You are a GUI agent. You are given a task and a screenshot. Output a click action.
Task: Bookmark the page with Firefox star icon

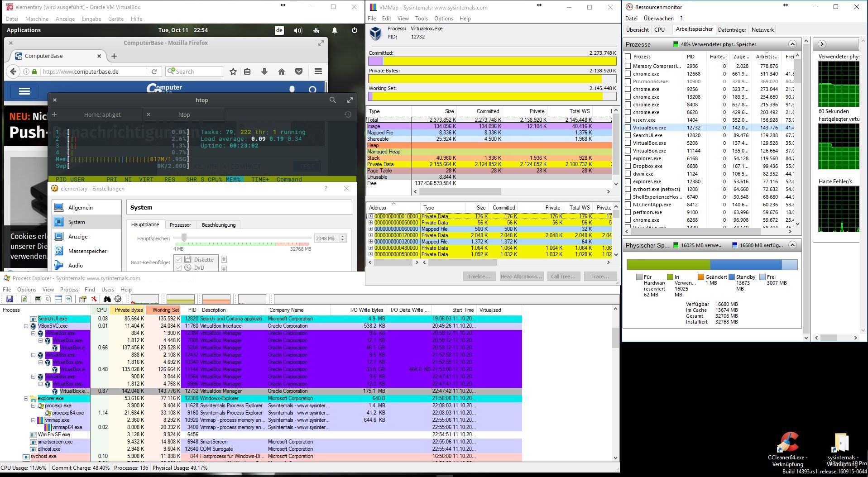click(233, 72)
